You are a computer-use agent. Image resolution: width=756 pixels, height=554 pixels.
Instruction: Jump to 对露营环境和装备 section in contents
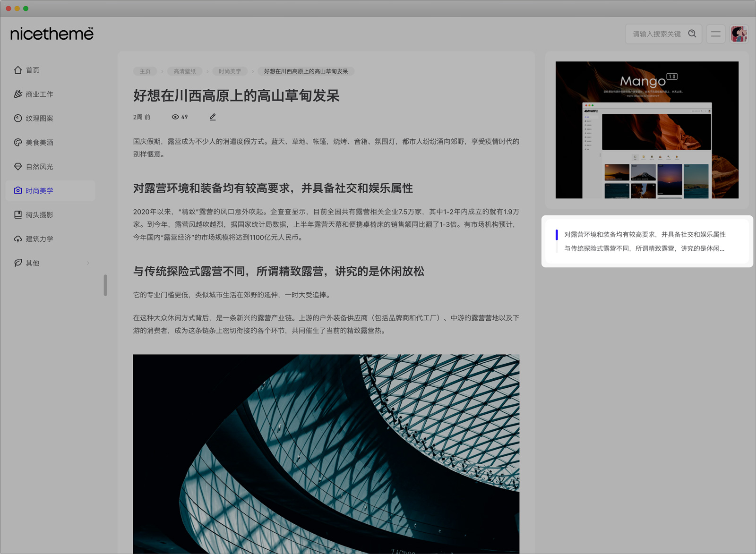coord(645,234)
